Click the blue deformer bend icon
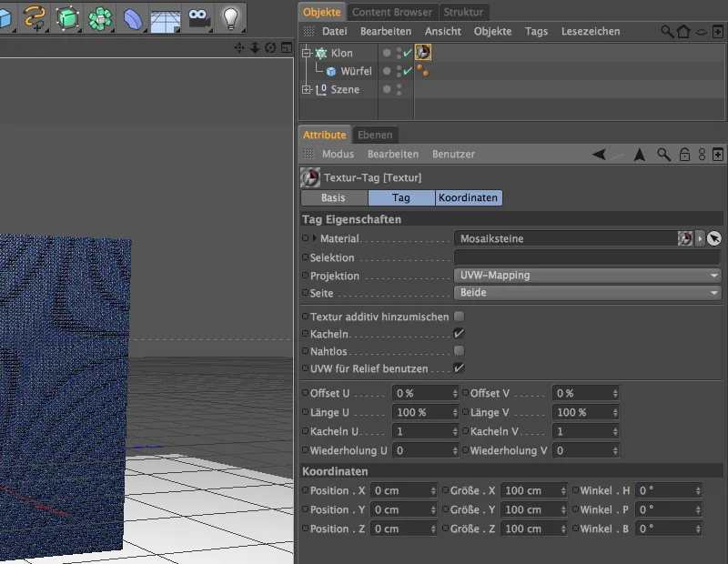This screenshot has width=728, height=564. pos(133,19)
